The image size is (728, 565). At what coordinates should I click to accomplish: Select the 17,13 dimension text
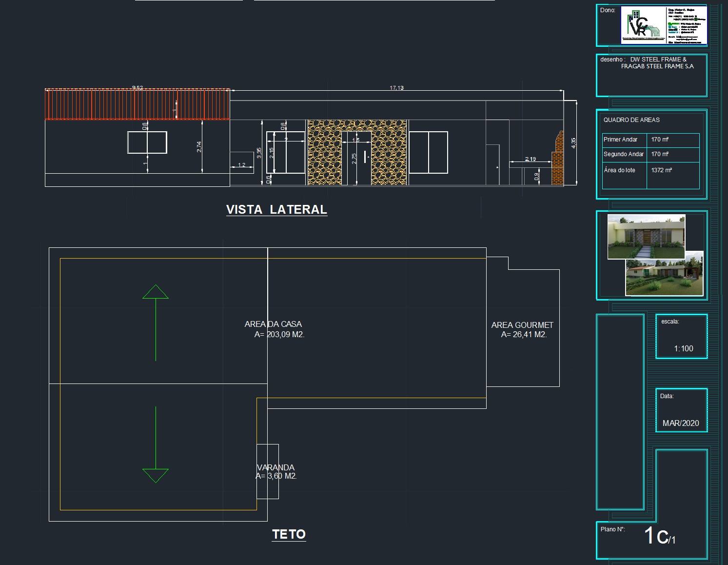tap(396, 88)
